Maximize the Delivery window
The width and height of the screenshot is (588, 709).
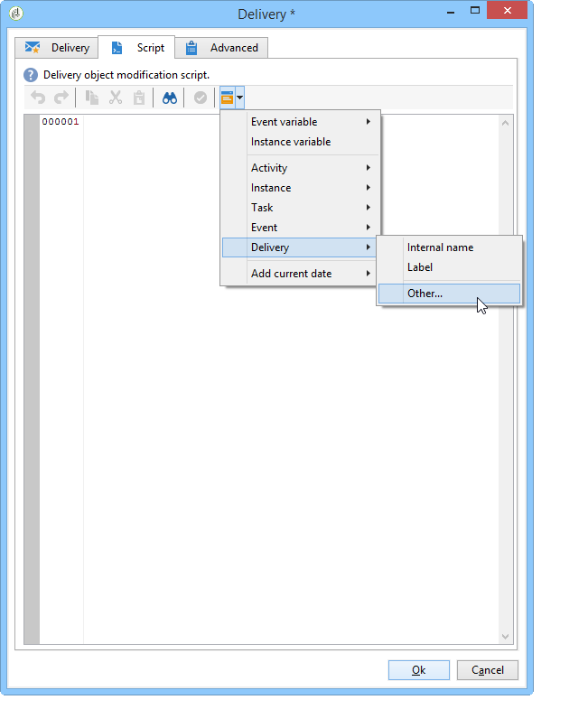click(x=475, y=11)
